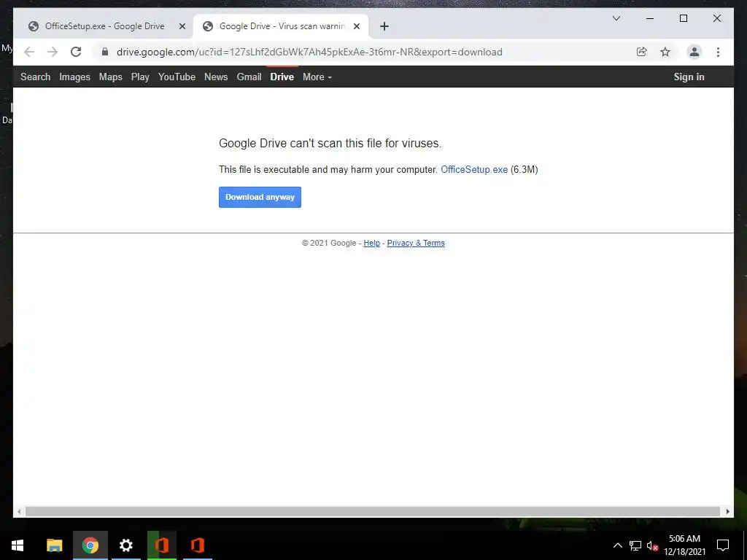Open News in the Google bar
Screen dimensions: 747x560
tap(216, 77)
